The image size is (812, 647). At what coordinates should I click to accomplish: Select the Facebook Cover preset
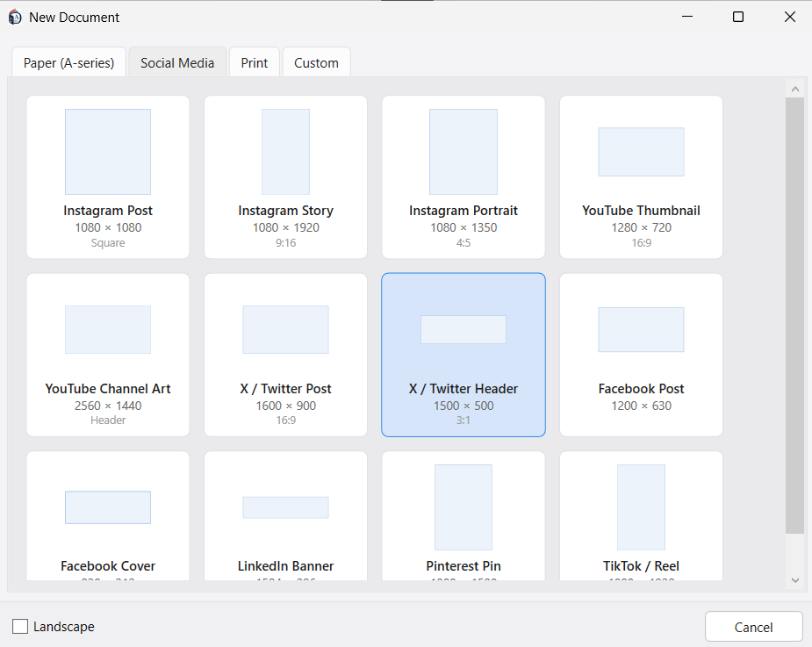(108, 516)
